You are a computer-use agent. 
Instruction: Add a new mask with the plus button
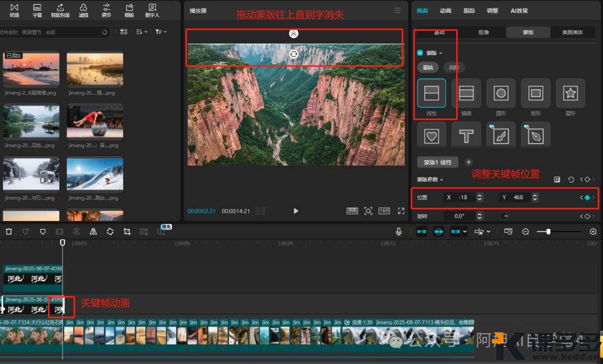point(468,162)
